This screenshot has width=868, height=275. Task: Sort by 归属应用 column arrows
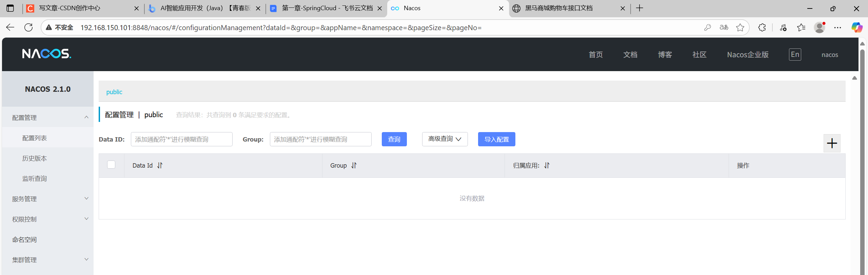pyautogui.click(x=547, y=165)
